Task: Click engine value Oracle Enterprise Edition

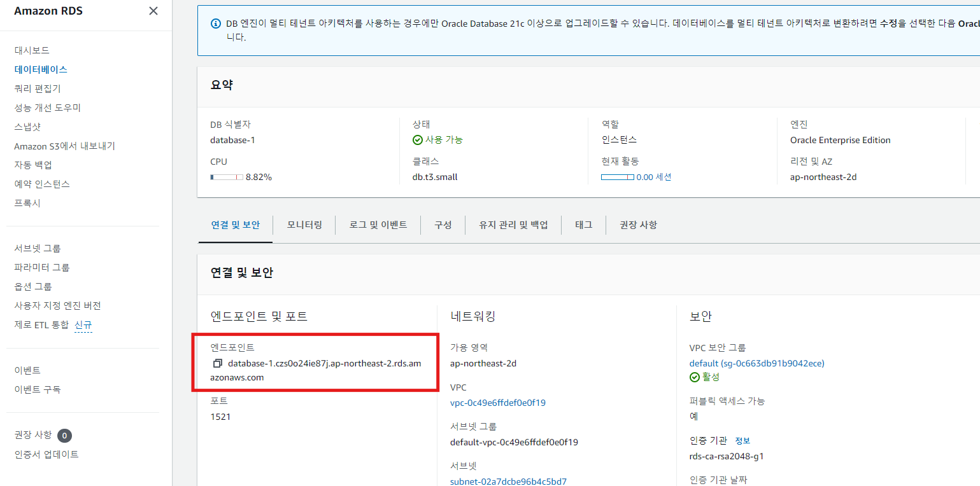Action: point(841,140)
